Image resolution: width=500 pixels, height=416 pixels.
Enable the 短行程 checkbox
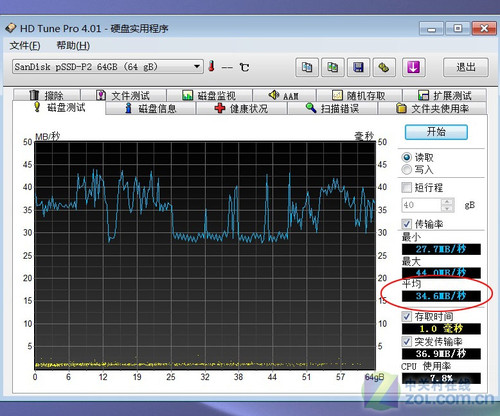pyautogui.click(x=406, y=187)
